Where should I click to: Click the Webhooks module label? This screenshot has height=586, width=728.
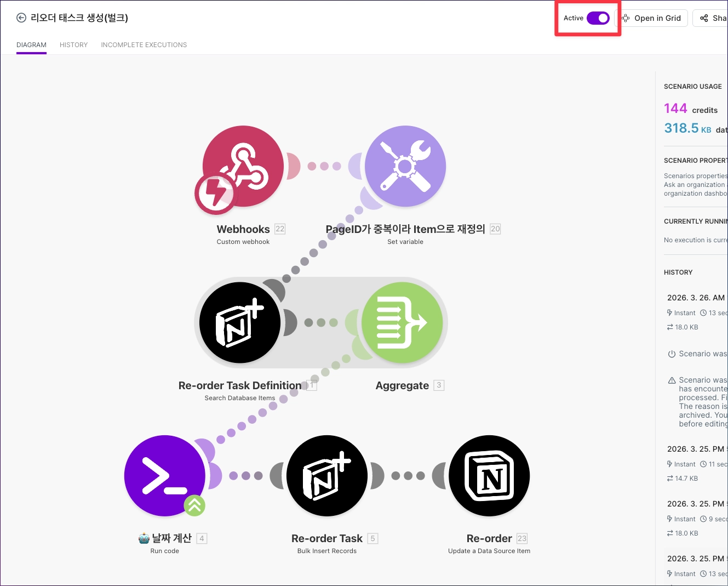point(243,229)
